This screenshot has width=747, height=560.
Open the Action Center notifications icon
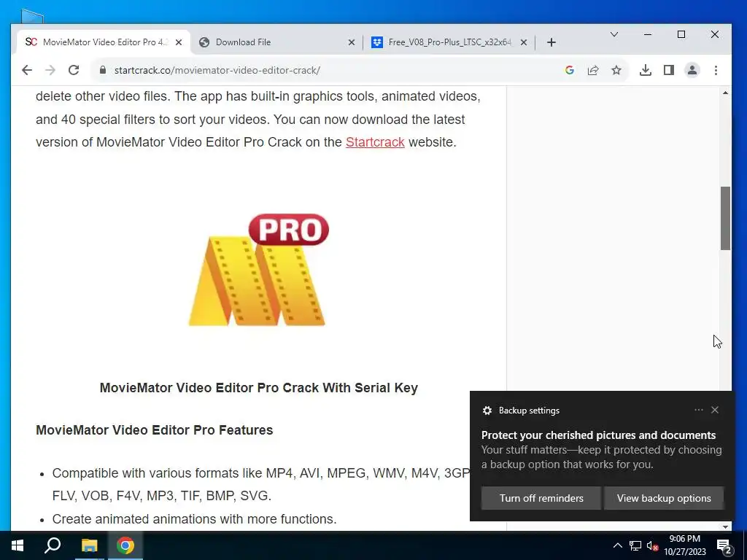tap(724, 546)
